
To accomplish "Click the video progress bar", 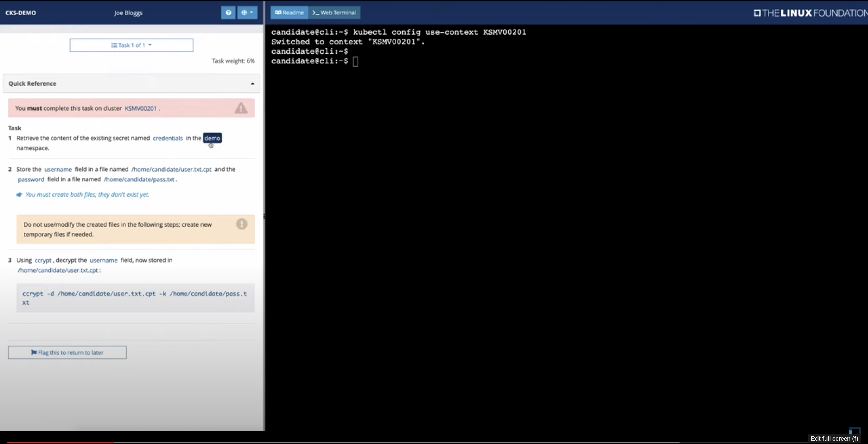I will [337, 442].
